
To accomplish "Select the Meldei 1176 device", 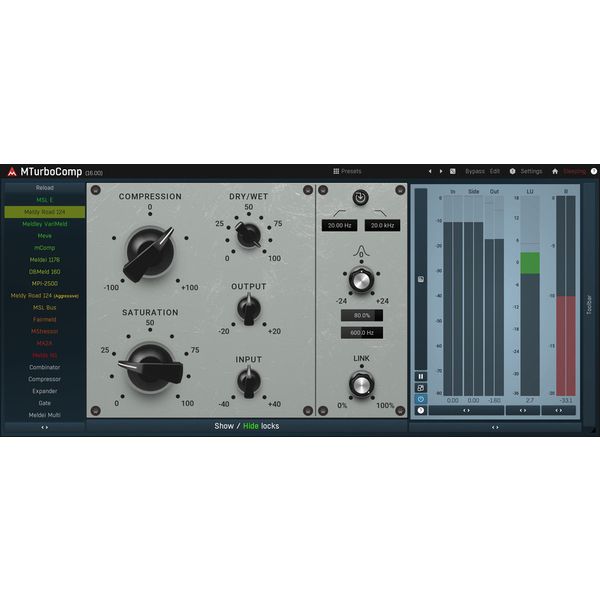I will (x=44, y=259).
